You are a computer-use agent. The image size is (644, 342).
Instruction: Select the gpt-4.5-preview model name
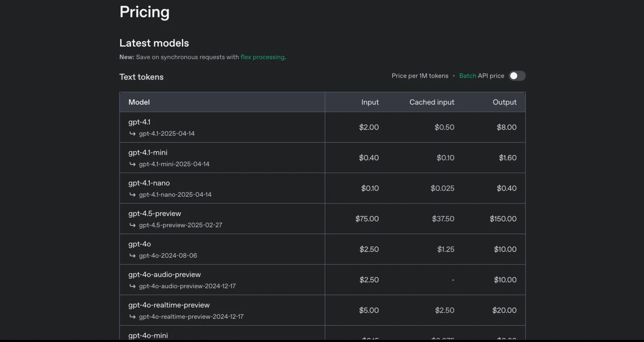155,214
